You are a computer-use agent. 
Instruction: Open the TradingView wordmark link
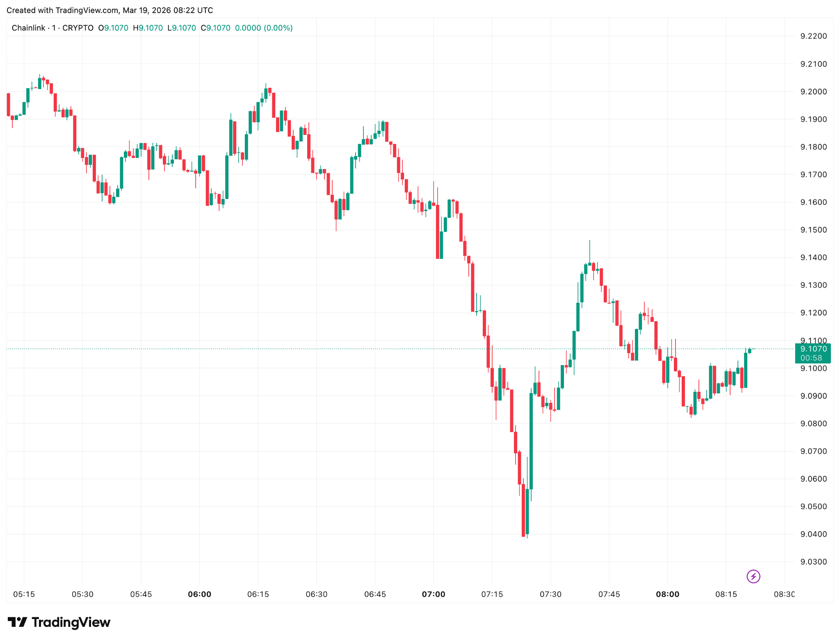pos(71,622)
